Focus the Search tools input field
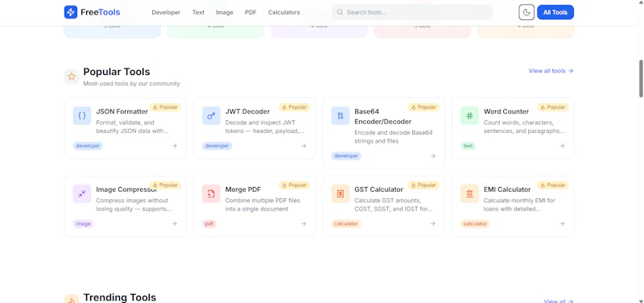Image resolution: width=644 pixels, height=303 pixels. click(x=412, y=12)
